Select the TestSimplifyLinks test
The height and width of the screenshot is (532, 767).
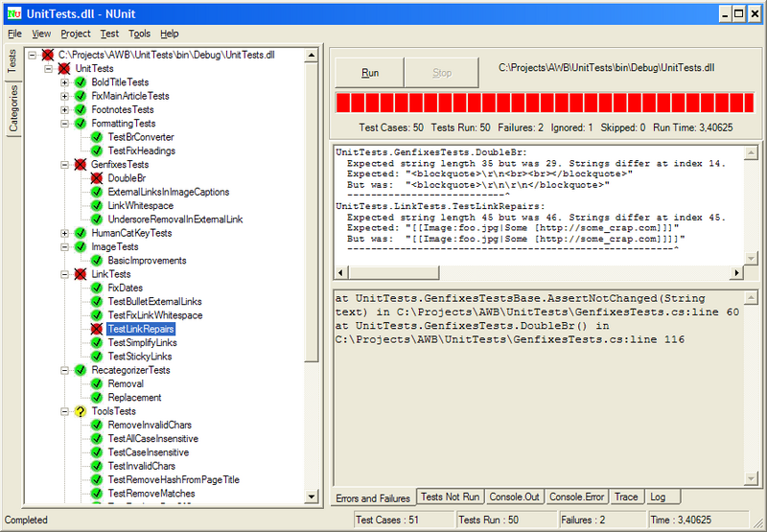point(142,342)
